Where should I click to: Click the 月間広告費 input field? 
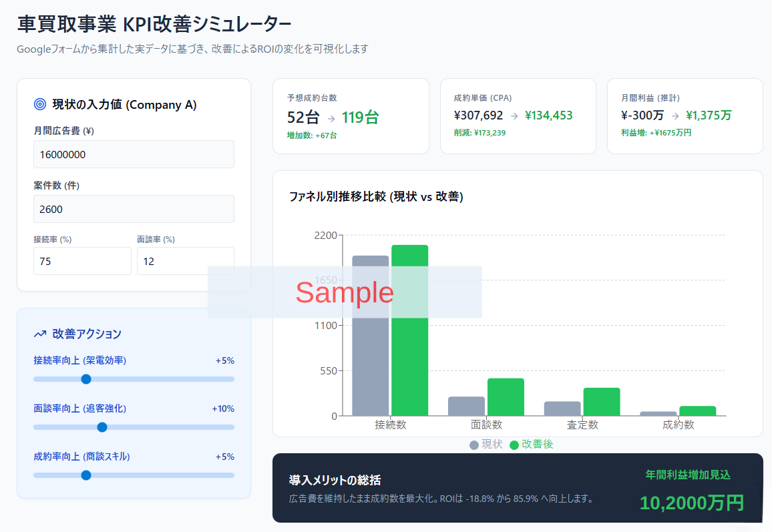point(134,154)
